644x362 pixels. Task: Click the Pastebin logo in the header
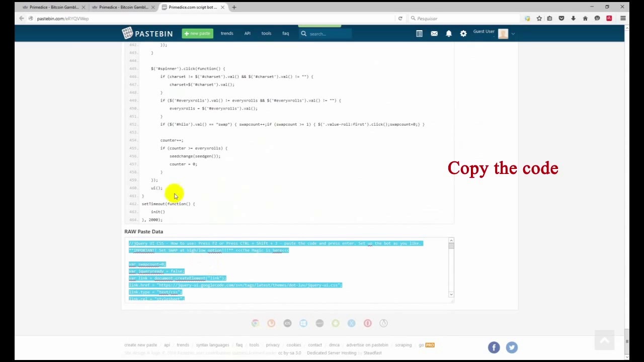coord(147,33)
